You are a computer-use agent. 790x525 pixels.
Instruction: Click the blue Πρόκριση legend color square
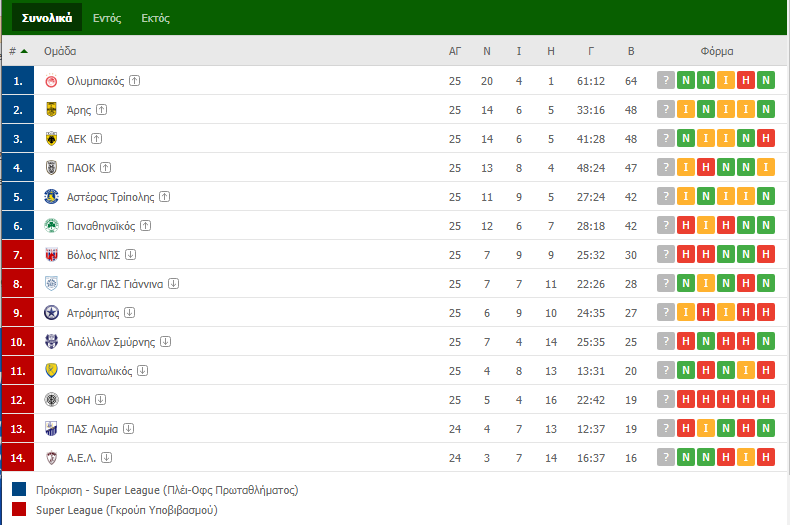(19, 489)
